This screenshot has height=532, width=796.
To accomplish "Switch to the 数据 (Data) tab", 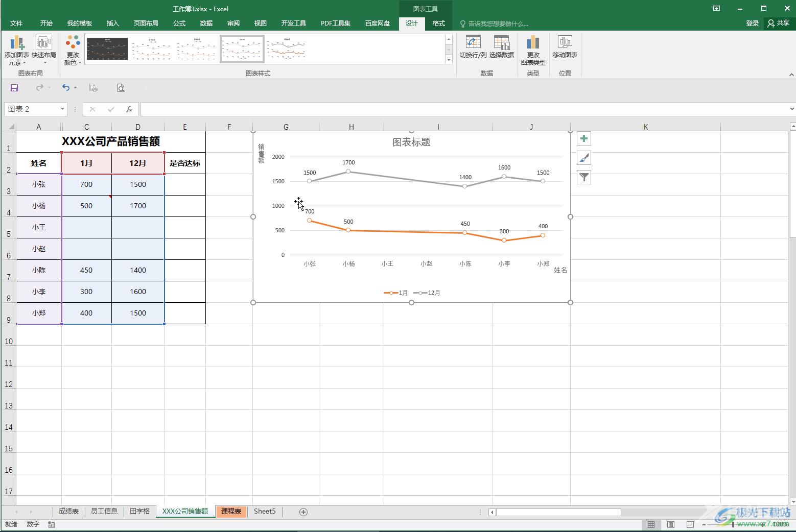I will click(206, 23).
